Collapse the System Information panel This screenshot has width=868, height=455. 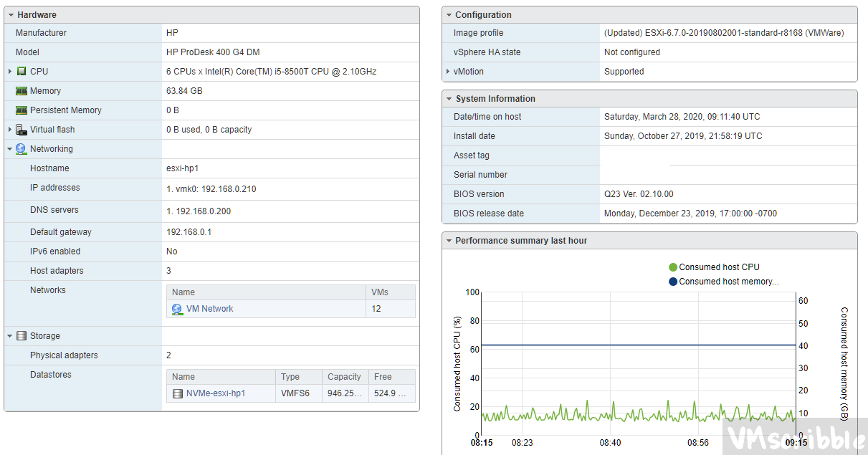point(449,99)
